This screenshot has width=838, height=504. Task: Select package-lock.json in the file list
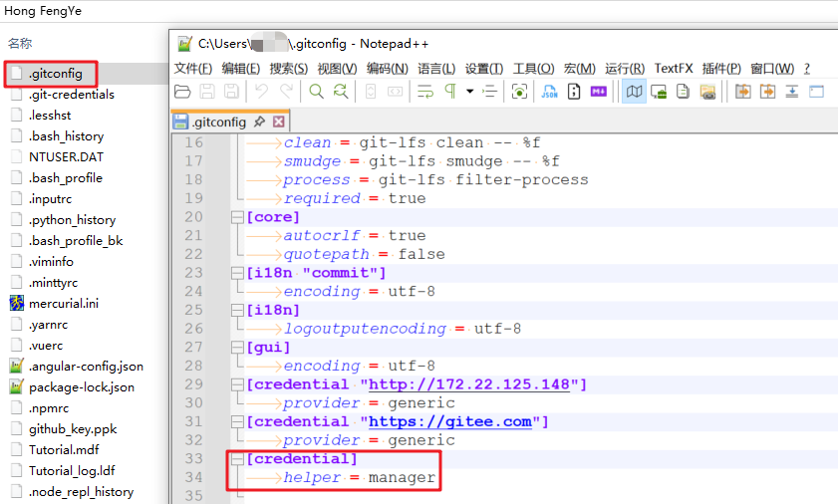(x=82, y=386)
